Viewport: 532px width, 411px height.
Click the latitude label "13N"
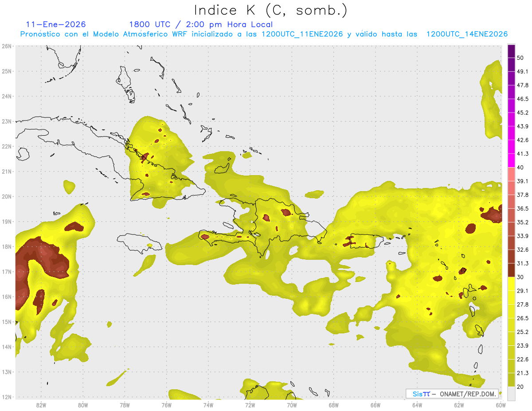tap(7, 372)
